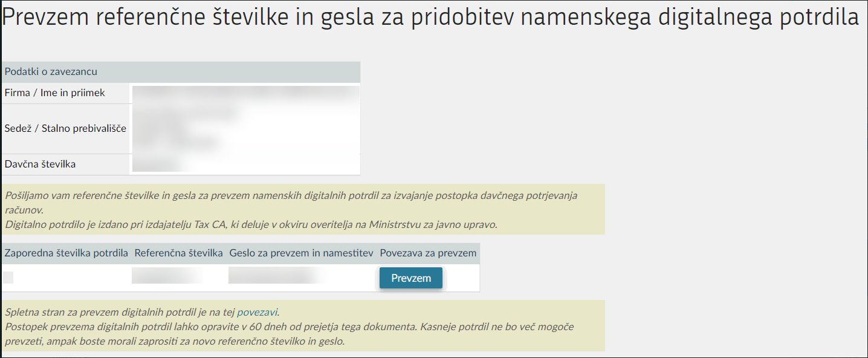Viewport: 868px width, 358px height.
Task: Select the 'Podatki o zavezancu' table header
Action: 51,72
